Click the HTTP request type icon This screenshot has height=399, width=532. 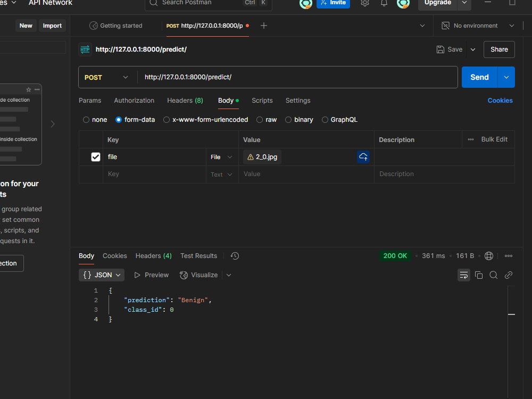coord(85,49)
